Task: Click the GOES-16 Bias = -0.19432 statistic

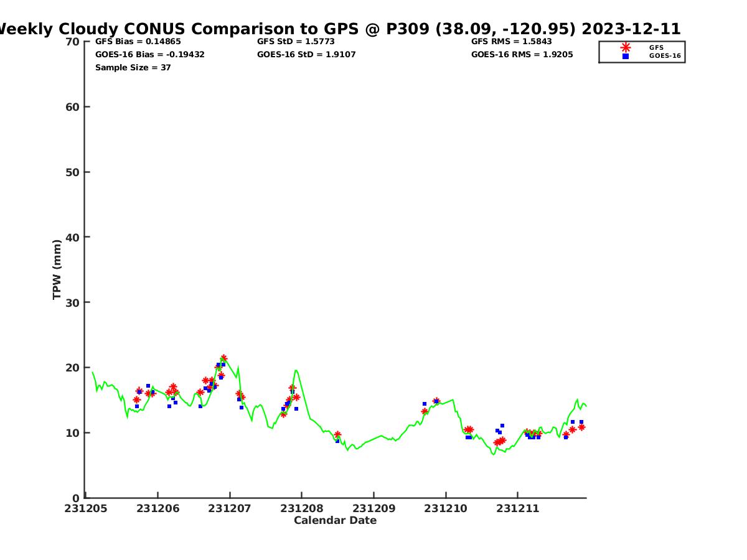Action: 149,55
